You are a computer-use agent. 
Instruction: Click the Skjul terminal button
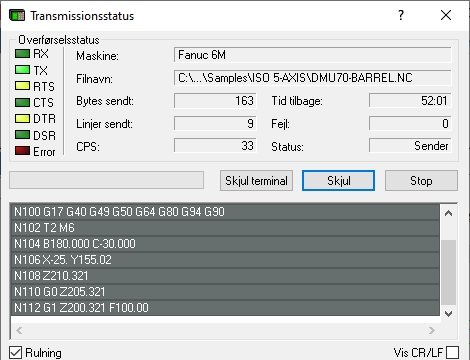click(256, 181)
